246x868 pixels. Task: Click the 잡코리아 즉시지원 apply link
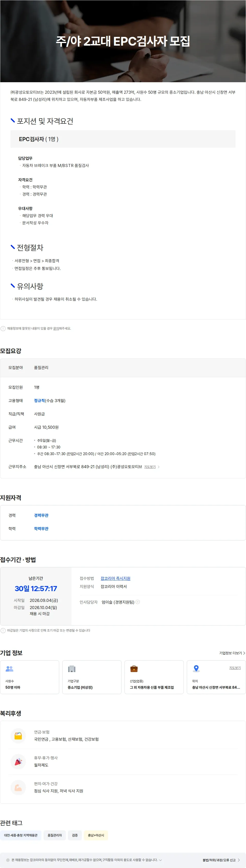[x=115, y=578]
